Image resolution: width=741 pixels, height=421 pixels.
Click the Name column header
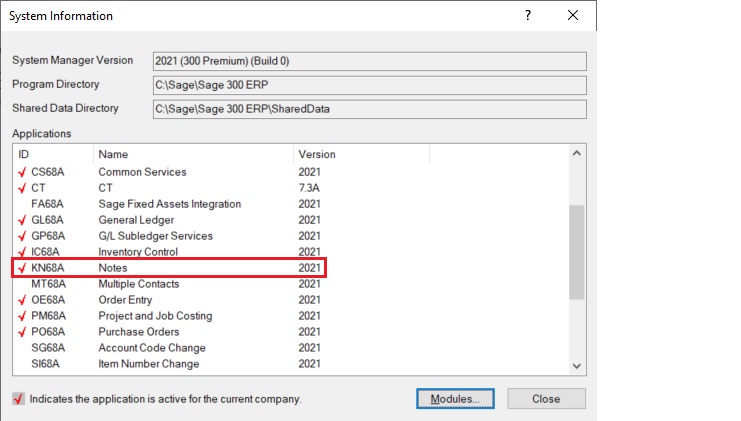click(x=193, y=155)
